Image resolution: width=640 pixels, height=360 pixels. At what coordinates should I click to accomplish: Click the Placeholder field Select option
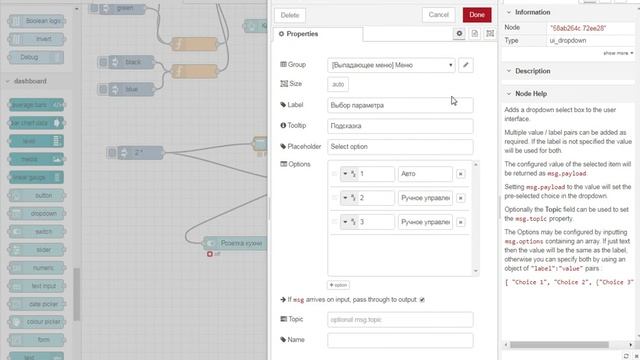(400, 147)
